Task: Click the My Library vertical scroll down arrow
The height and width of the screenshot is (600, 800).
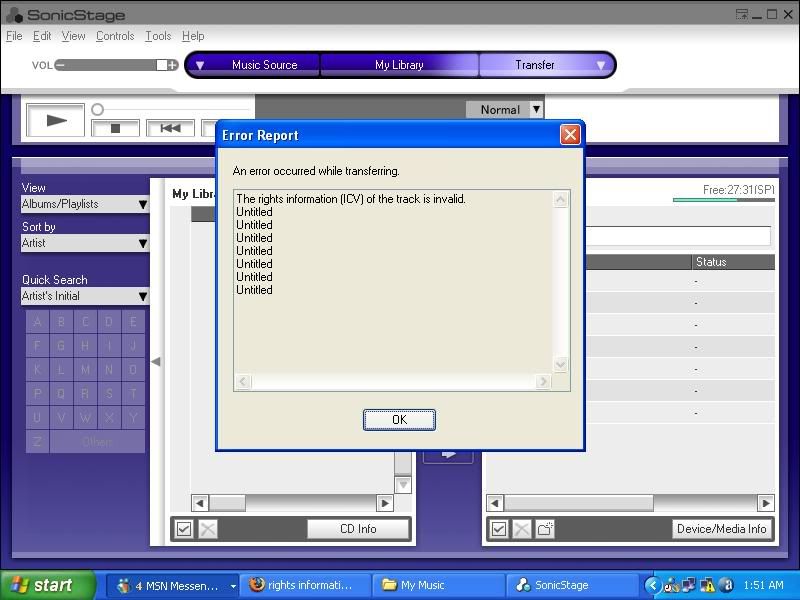Action: coord(403,484)
